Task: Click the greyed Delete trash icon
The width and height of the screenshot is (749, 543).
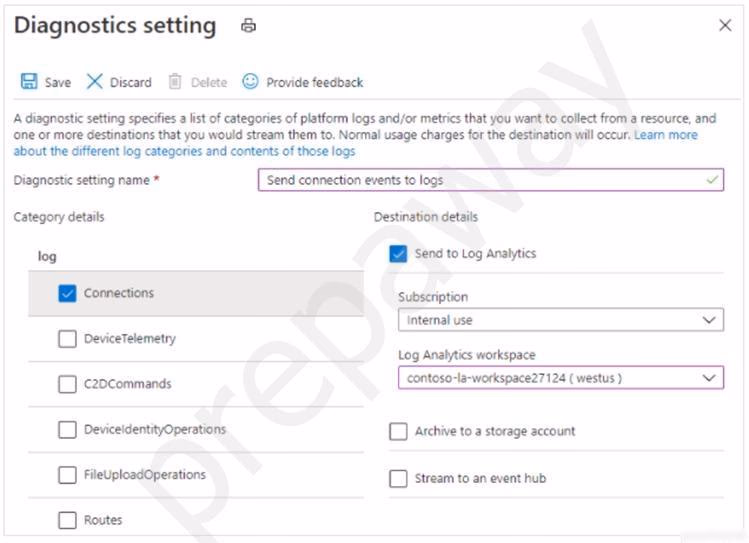Action: click(175, 82)
